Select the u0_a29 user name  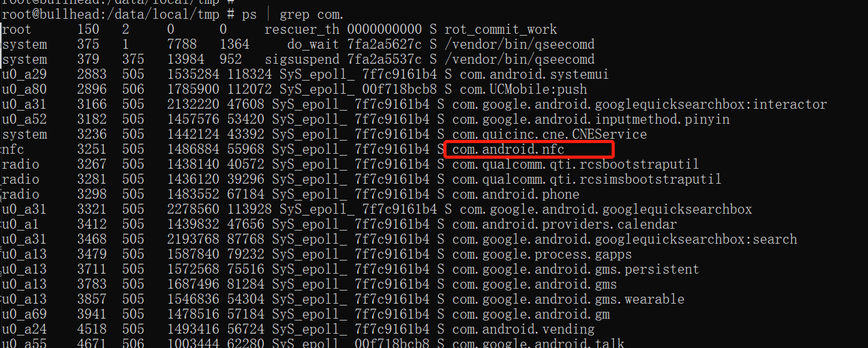point(24,74)
